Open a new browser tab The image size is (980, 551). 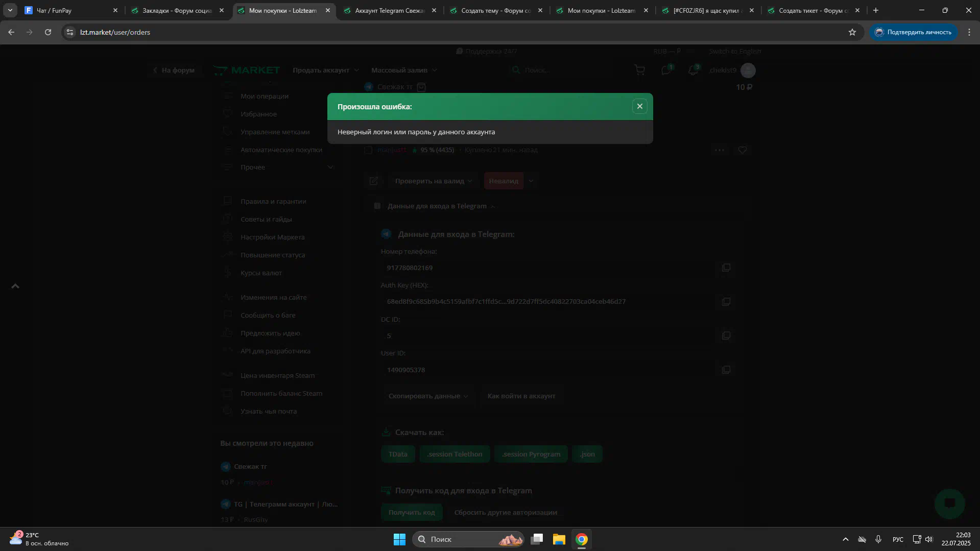click(876, 10)
